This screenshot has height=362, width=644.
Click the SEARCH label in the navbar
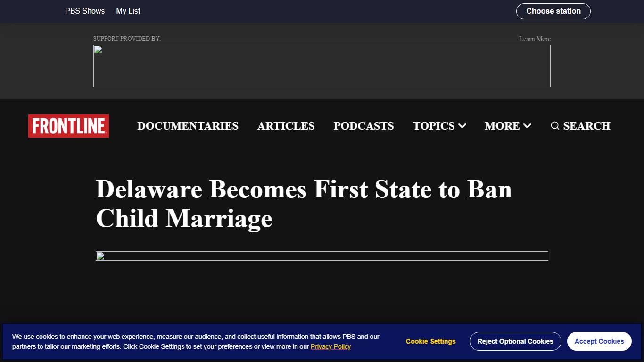click(586, 126)
